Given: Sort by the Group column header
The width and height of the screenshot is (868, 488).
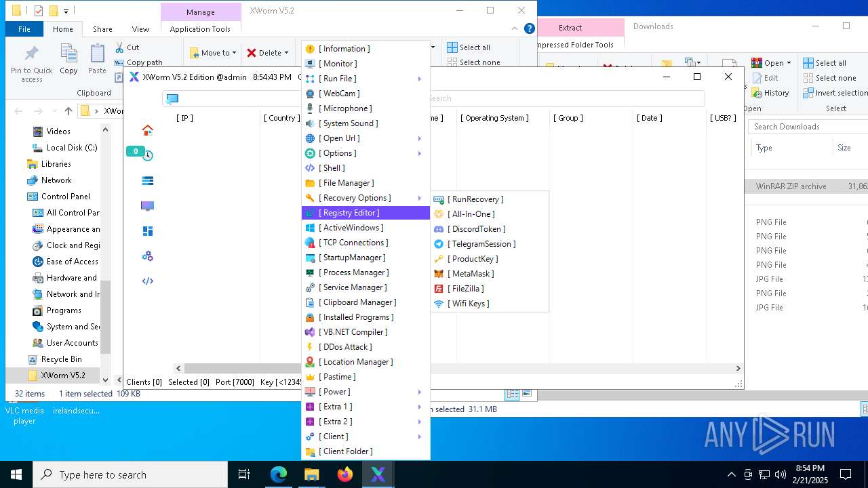Looking at the screenshot, I should (x=568, y=118).
